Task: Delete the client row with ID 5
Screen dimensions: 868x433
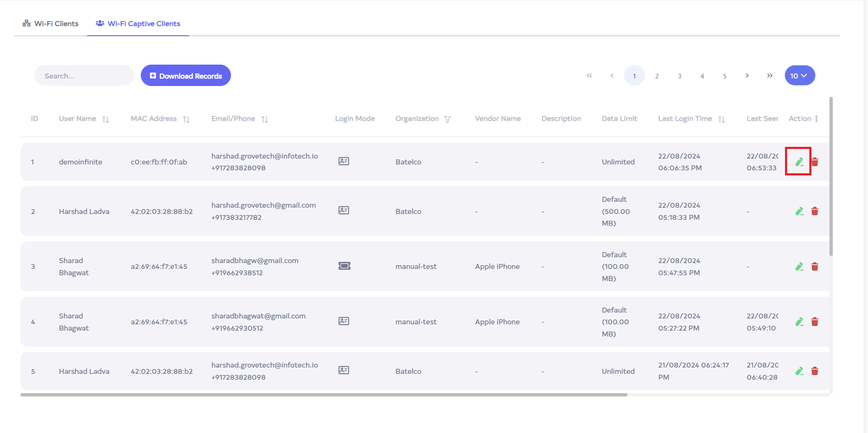Action: [814, 371]
